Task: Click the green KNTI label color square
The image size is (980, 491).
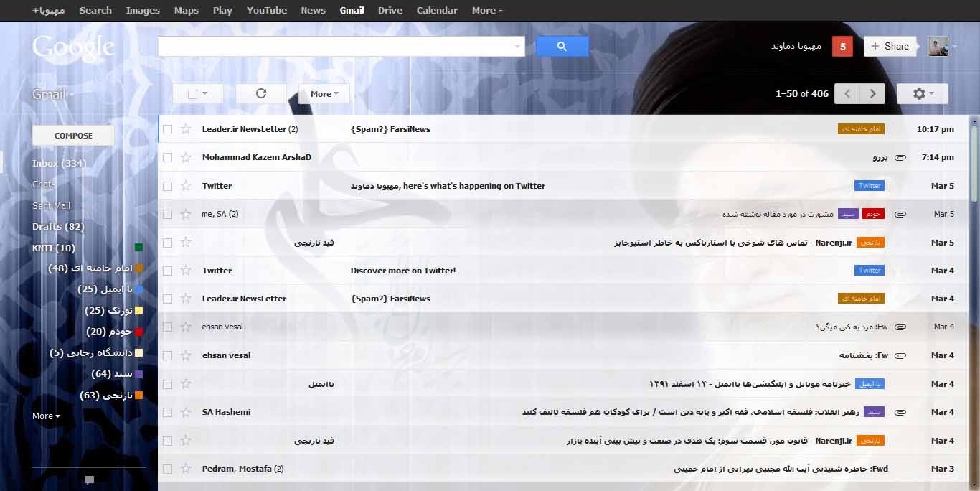Action: click(x=138, y=248)
